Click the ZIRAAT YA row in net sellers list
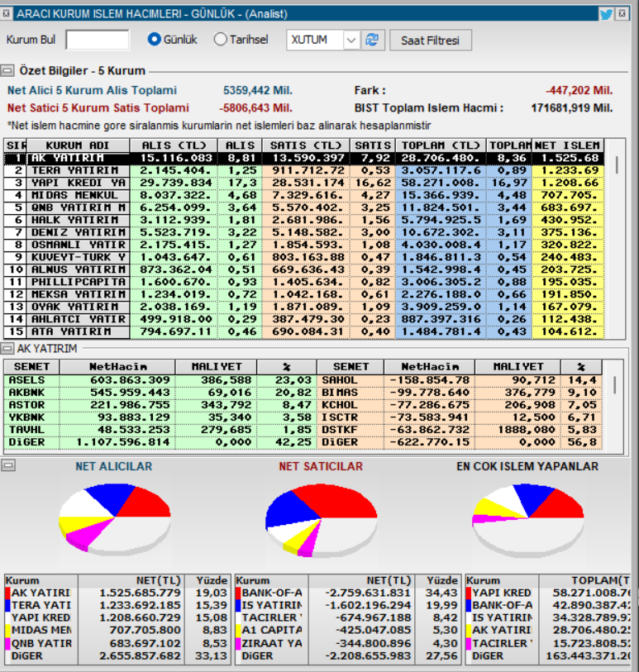This screenshot has height=672, width=639. (348, 643)
